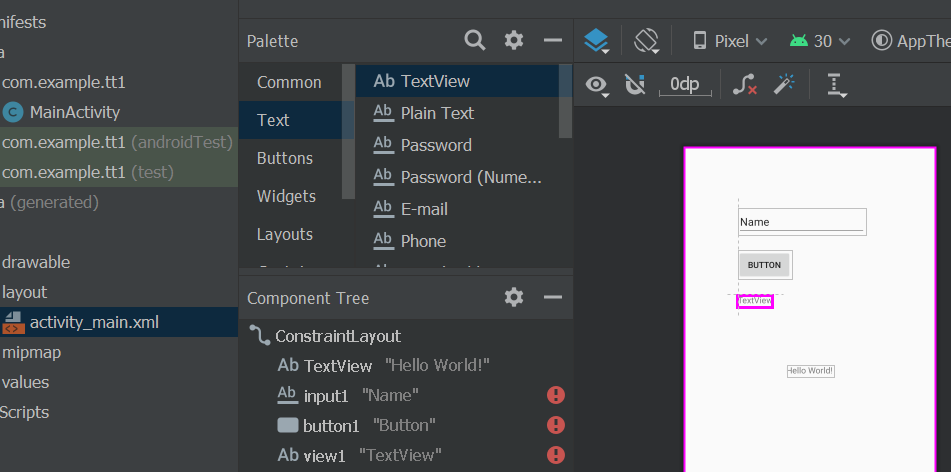Click error icon on button1 row

(x=556, y=425)
